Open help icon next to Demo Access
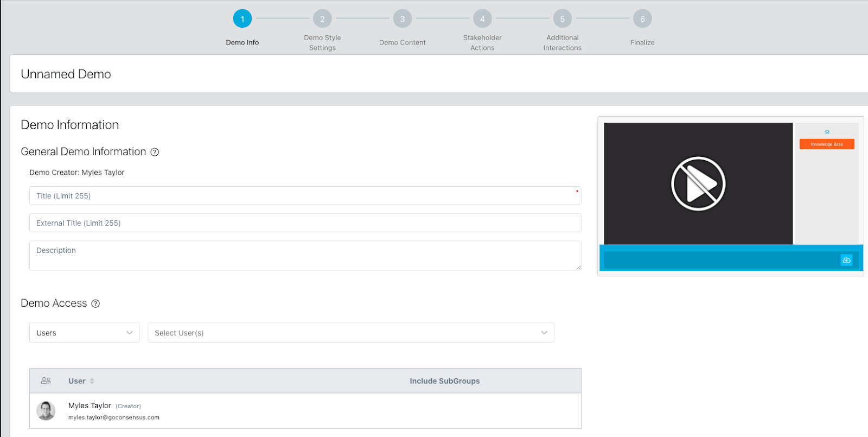 pyautogui.click(x=95, y=303)
